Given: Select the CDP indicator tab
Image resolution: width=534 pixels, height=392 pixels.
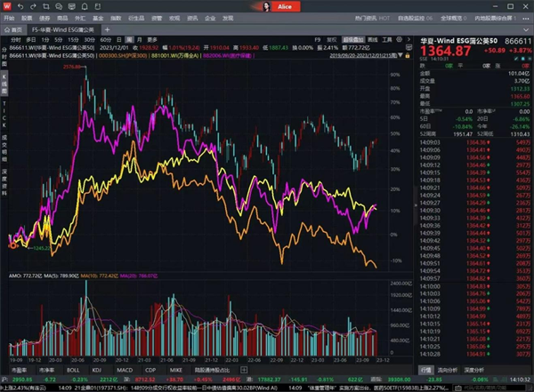Looking at the screenshot, I should [150, 370].
